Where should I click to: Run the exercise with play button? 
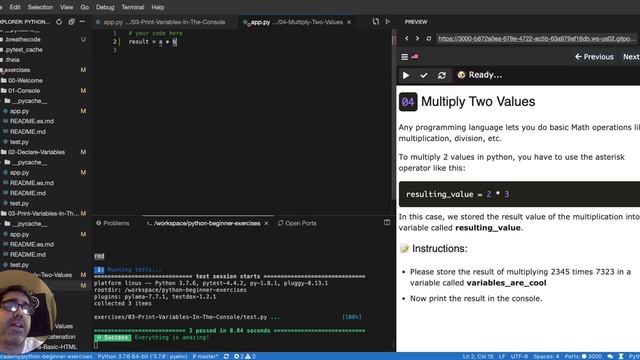click(x=406, y=75)
